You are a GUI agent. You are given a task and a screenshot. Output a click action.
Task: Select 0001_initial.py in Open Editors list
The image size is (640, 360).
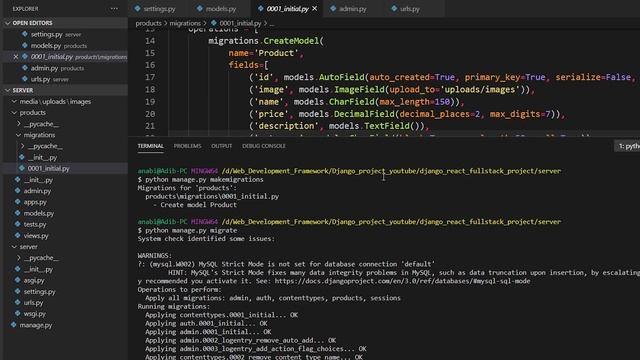(74, 57)
